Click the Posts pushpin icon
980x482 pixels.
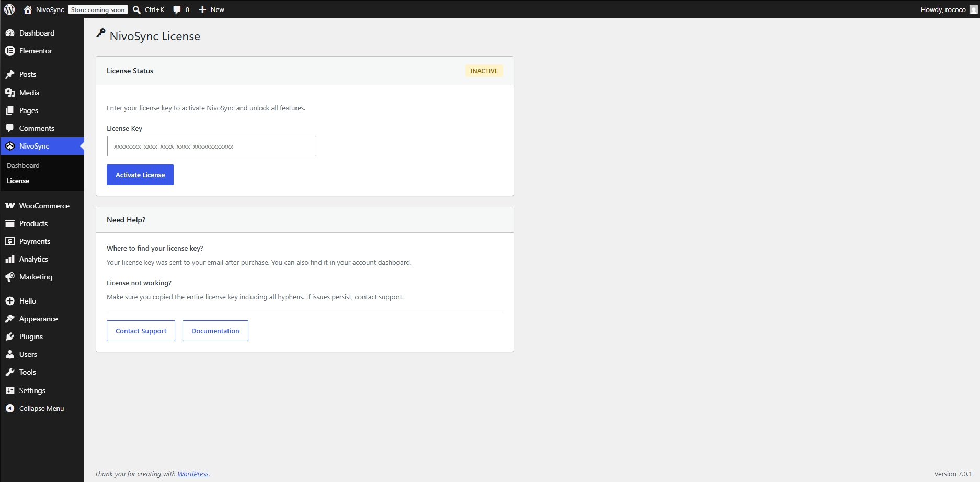[10, 74]
